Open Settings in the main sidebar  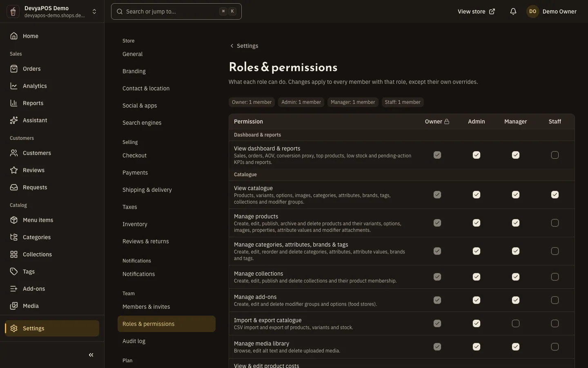52,328
